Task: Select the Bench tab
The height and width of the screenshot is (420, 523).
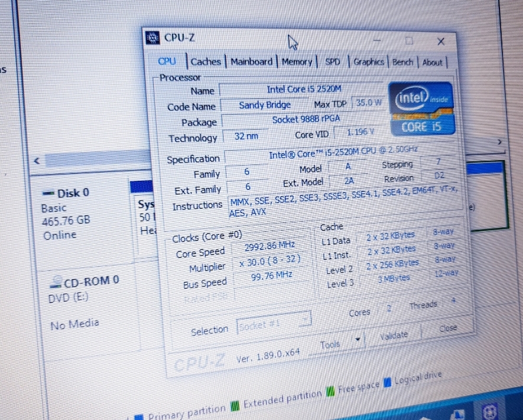Action: (x=402, y=62)
